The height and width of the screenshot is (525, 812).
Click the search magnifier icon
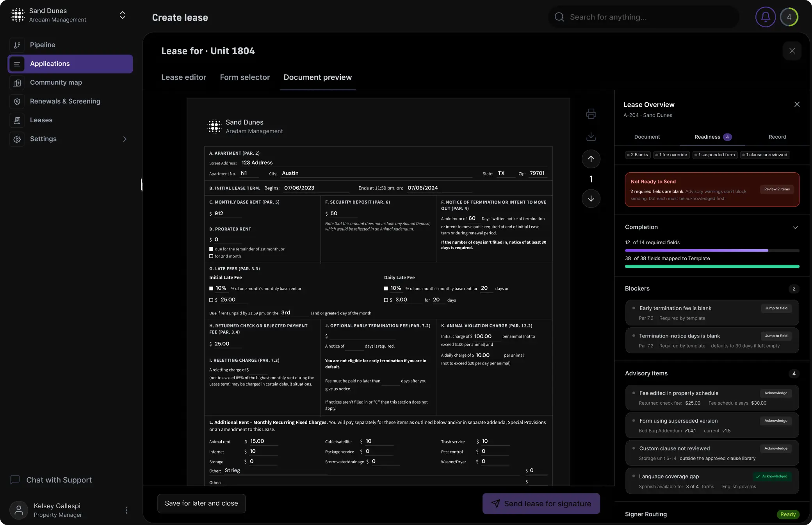(559, 17)
